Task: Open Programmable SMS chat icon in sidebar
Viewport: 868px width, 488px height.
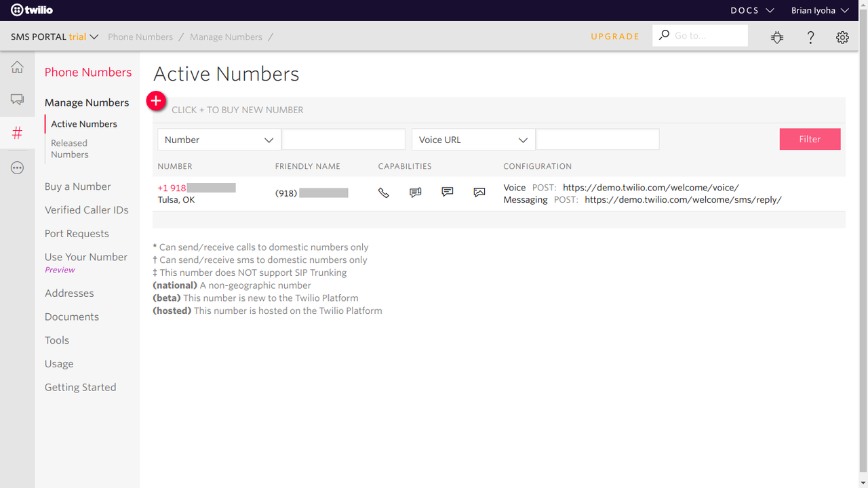Action: click(x=17, y=100)
